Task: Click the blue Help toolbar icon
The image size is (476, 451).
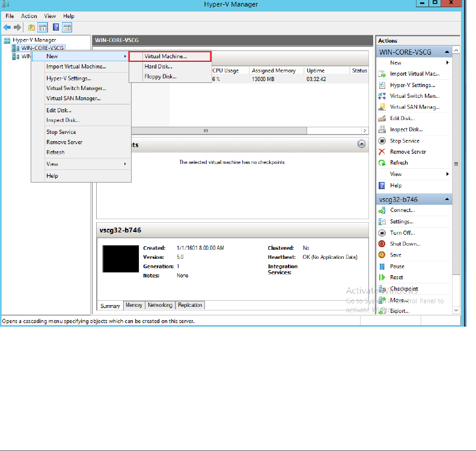Action: (56, 27)
